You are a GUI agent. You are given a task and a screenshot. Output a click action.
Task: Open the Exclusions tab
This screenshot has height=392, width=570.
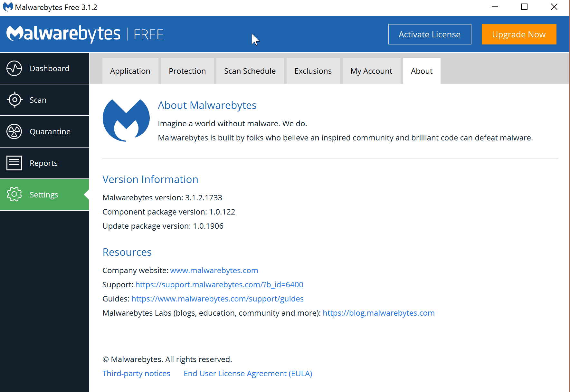(313, 71)
